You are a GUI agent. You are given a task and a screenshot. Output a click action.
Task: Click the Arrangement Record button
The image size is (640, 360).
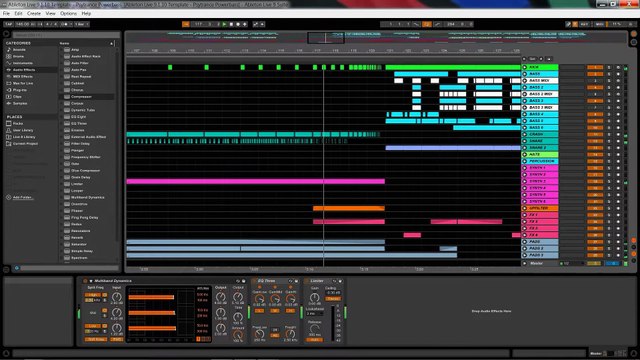click(x=238, y=24)
